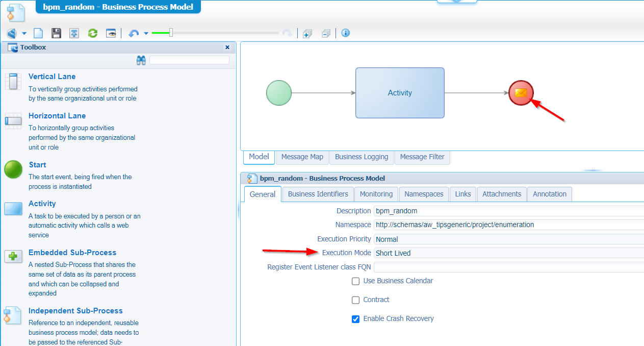Open the Business Identifiers tab
Viewport: 644px width, 346px height.
(318, 194)
